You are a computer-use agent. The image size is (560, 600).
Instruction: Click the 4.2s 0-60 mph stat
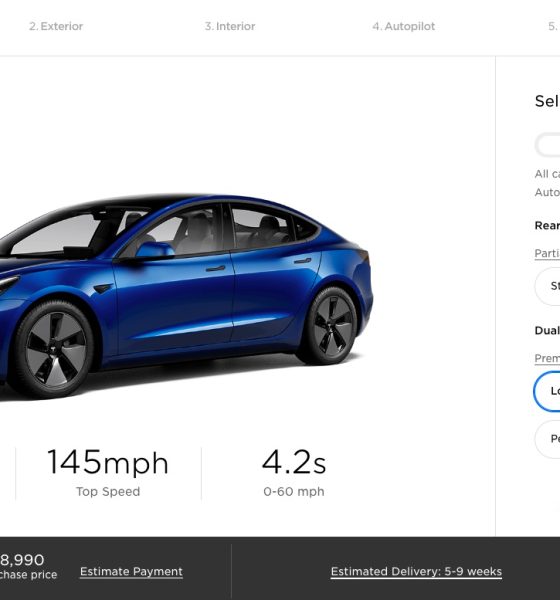pos(294,473)
